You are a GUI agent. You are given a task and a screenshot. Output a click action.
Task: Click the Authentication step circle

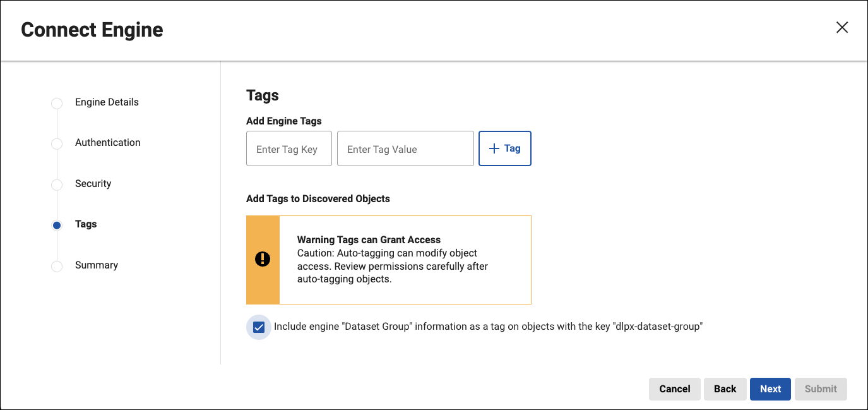57,143
